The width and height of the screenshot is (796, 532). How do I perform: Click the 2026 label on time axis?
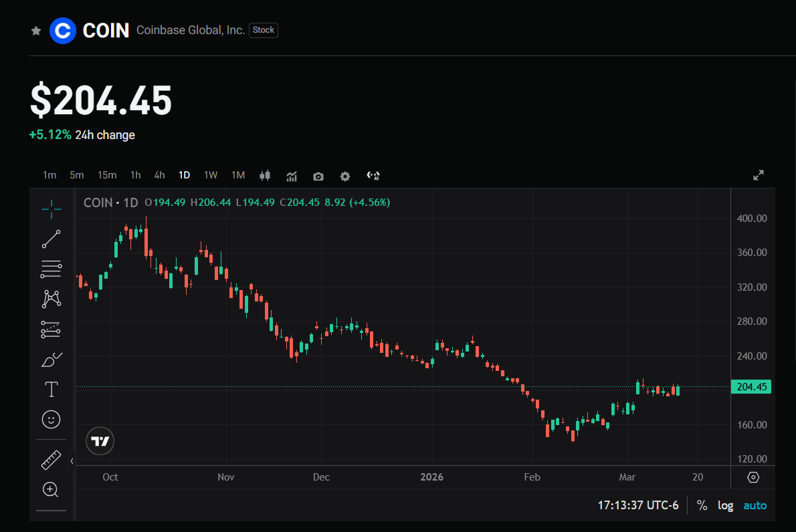click(432, 477)
